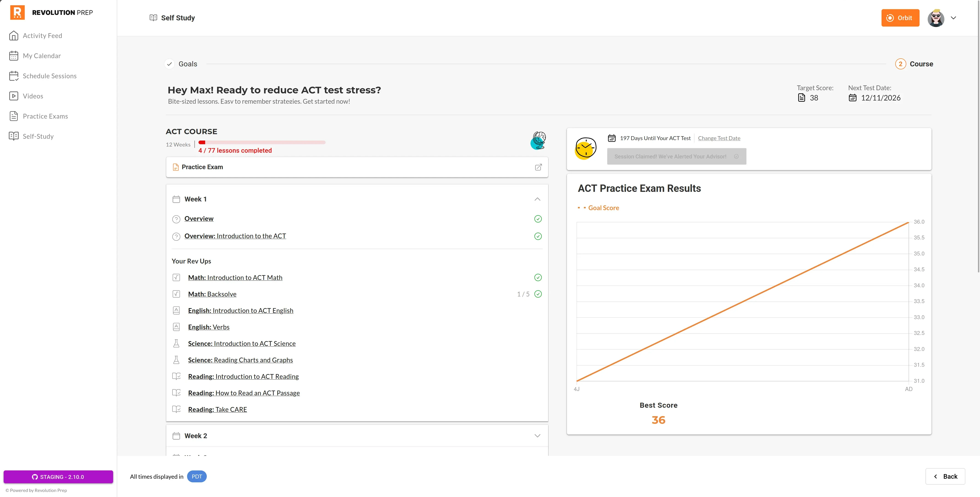Click the flask icon beside Introduction to ACT Science

176,343
